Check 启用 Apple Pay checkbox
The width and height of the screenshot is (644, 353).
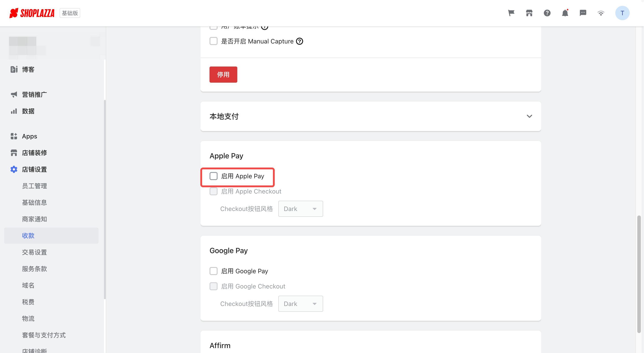tap(214, 176)
